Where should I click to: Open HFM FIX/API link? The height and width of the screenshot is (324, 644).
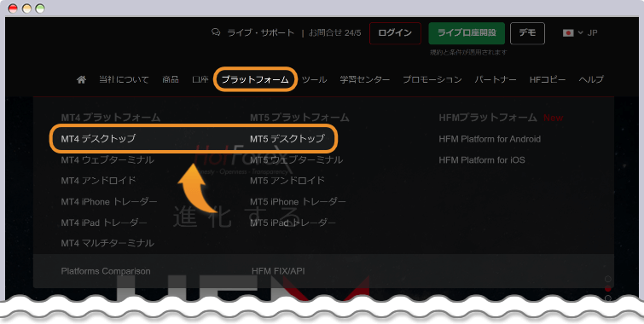[x=278, y=271]
